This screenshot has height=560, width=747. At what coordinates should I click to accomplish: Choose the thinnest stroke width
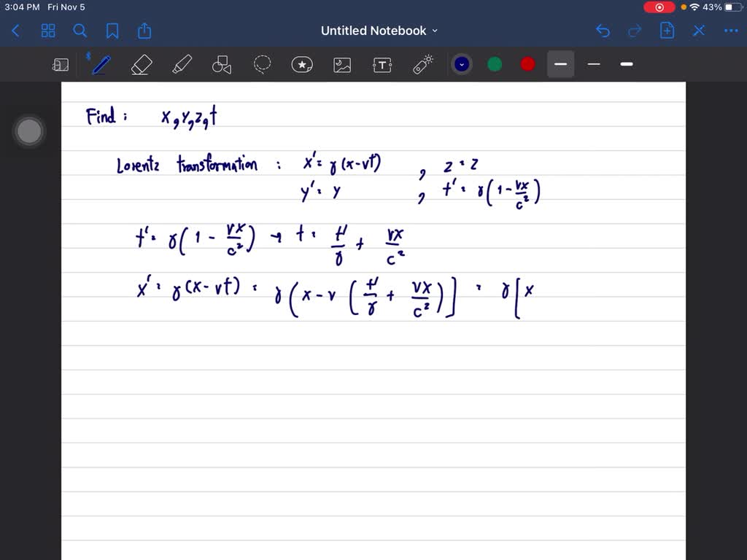pos(593,64)
